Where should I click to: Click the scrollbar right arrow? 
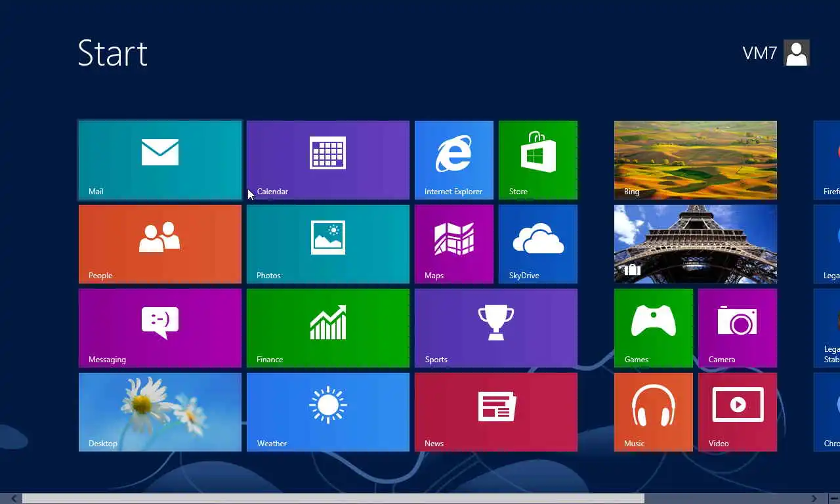pyautogui.click(x=814, y=499)
